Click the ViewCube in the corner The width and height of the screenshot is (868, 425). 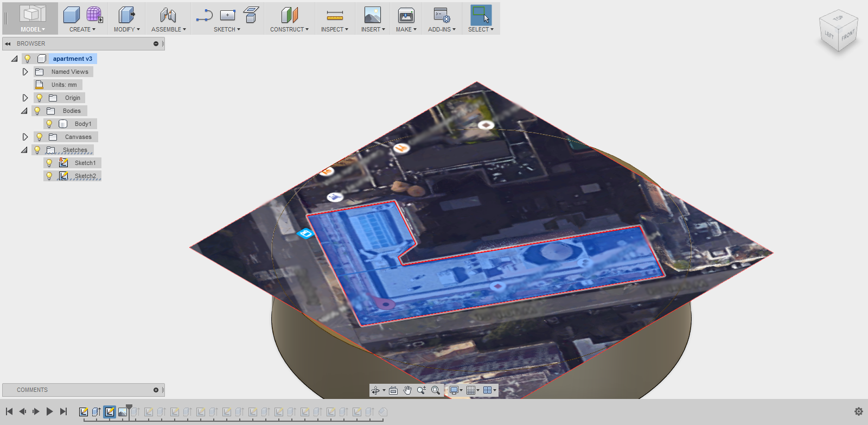[839, 31]
